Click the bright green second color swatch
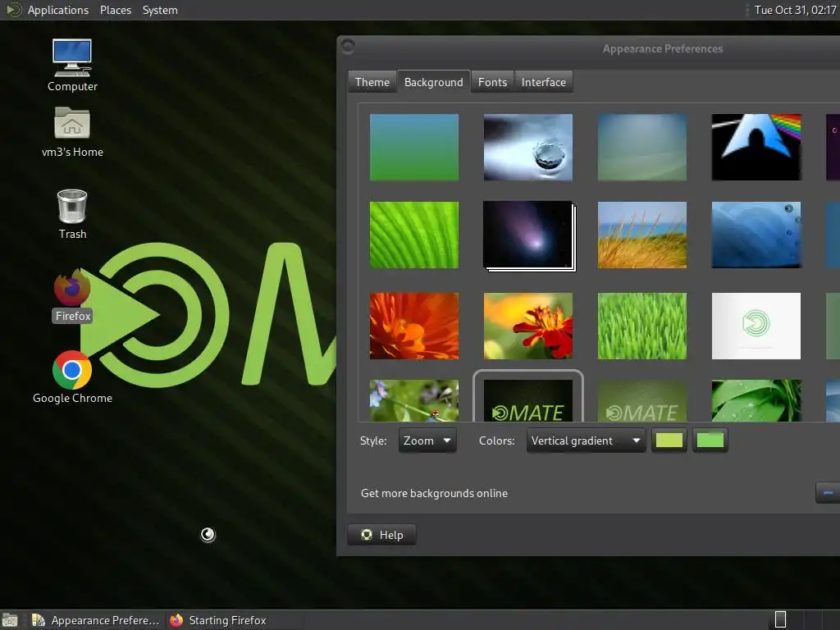 point(710,441)
